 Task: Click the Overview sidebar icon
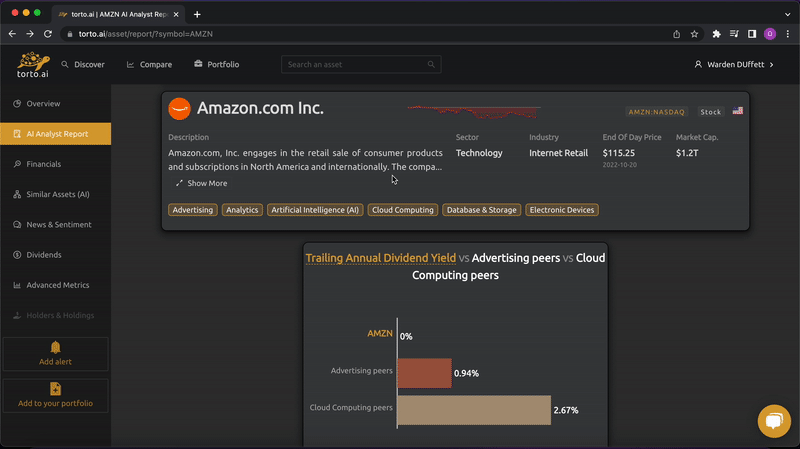click(x=17, y=104)
